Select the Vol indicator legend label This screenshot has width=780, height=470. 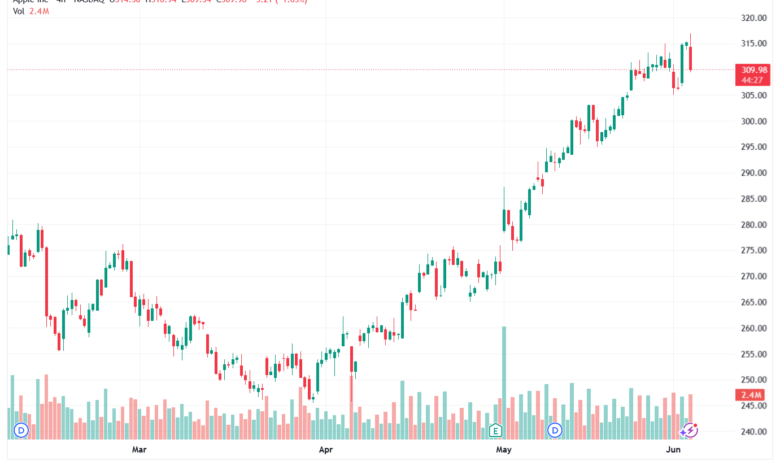click(18, 11)
